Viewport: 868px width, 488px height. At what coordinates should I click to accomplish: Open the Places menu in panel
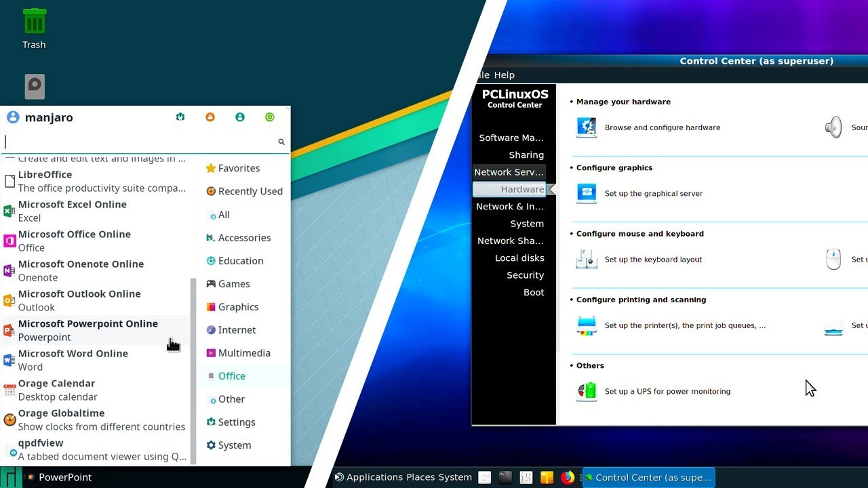tap(420, 477)
